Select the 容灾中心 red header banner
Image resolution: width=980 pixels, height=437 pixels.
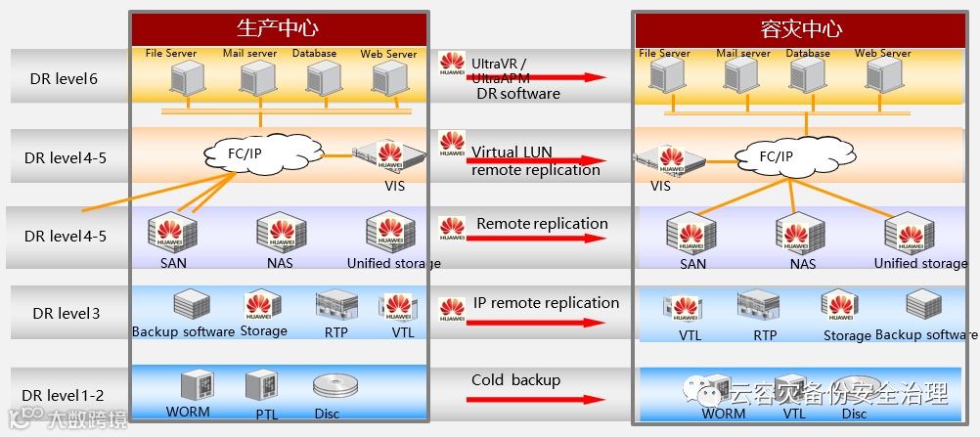pyautogui.click(x=801, y=29)
